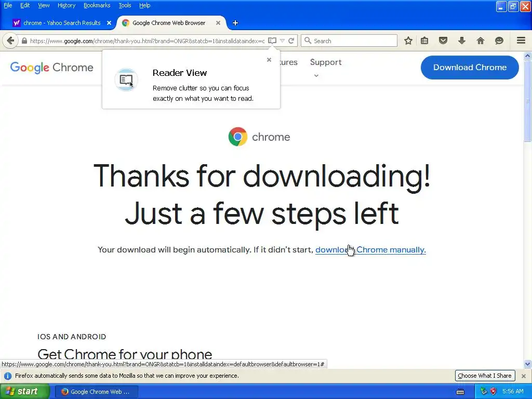Image resolution: width=532 pixels, height=399 pixels.
Task: Click the Reader View popup illustration icon
Action: [x=126, y=80]
